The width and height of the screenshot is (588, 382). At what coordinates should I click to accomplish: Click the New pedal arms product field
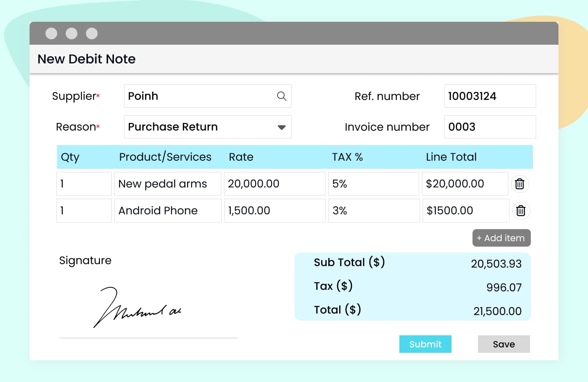tap(168, 184)
